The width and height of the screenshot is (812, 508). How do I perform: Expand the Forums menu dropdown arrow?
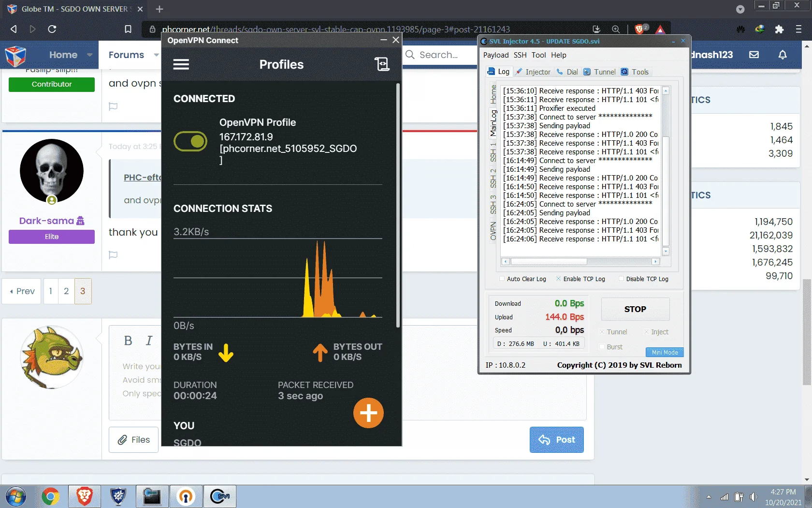pyautogui.click(x=156, y=55)
